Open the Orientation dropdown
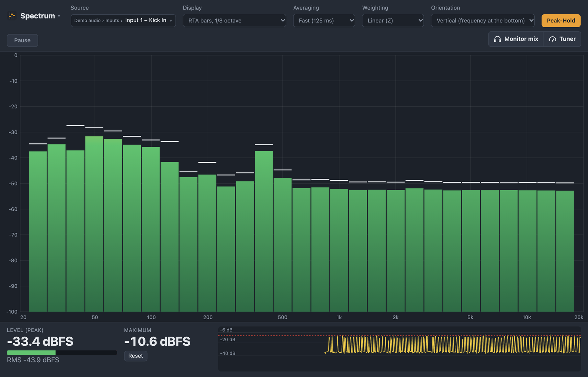The image size is (588, 377). click(x=483, y=21)
